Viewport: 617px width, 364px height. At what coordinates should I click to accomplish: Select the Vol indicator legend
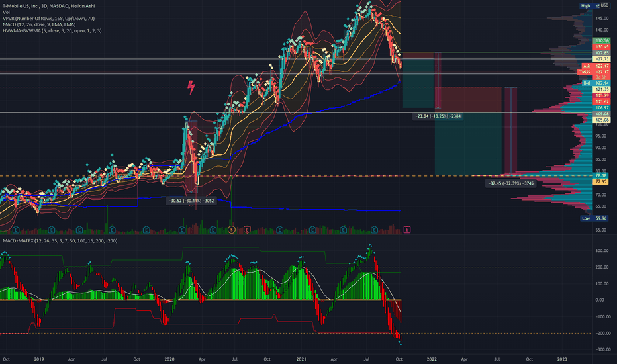(x=6, y=12)
